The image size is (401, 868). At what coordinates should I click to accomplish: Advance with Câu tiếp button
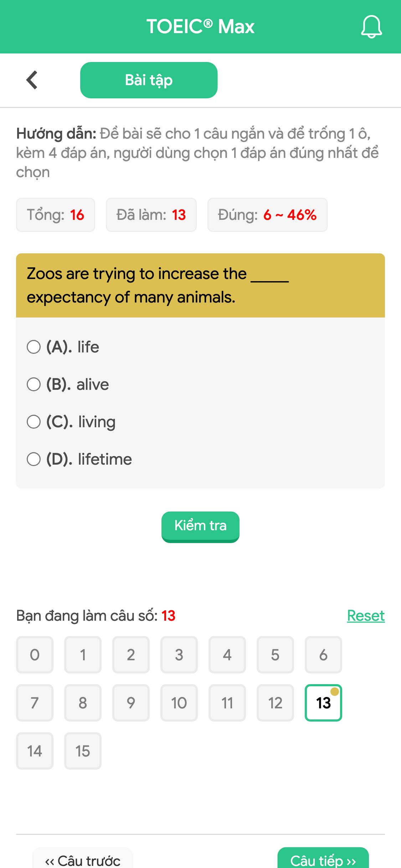[x=322, y=860]
